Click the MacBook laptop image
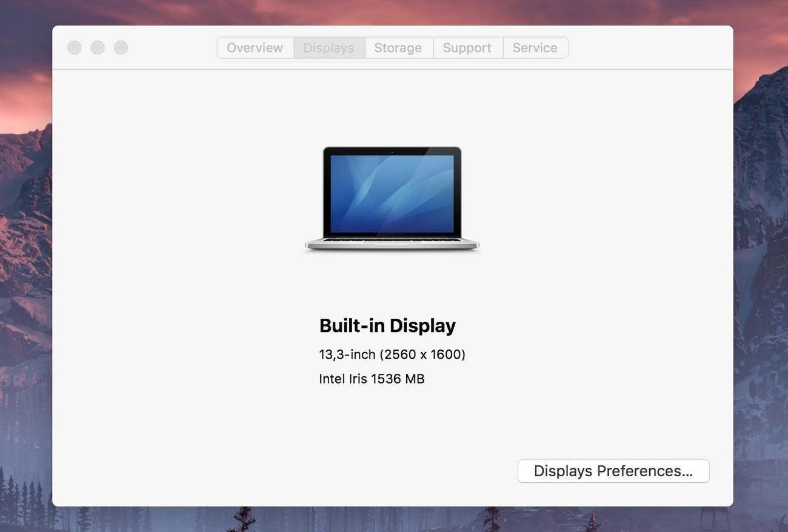788x532 pixels. 392,199
